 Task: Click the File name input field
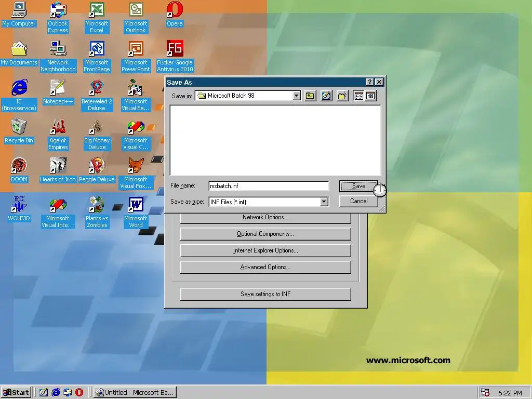pos(269,186)
